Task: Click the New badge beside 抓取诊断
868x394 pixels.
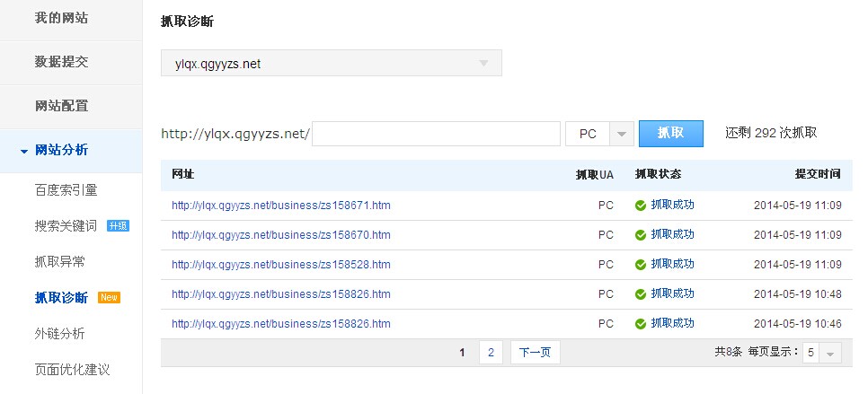Action: [109, 297]
